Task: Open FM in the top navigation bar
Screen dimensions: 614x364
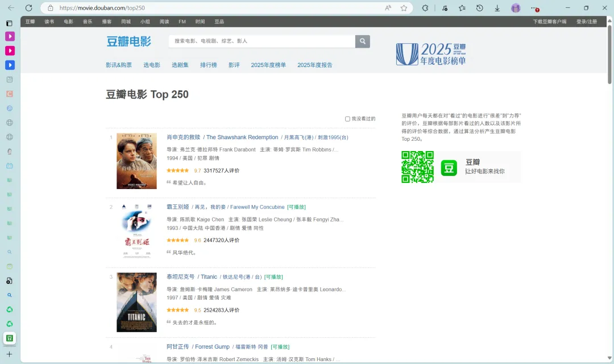Action: click(x=182, y=22)
